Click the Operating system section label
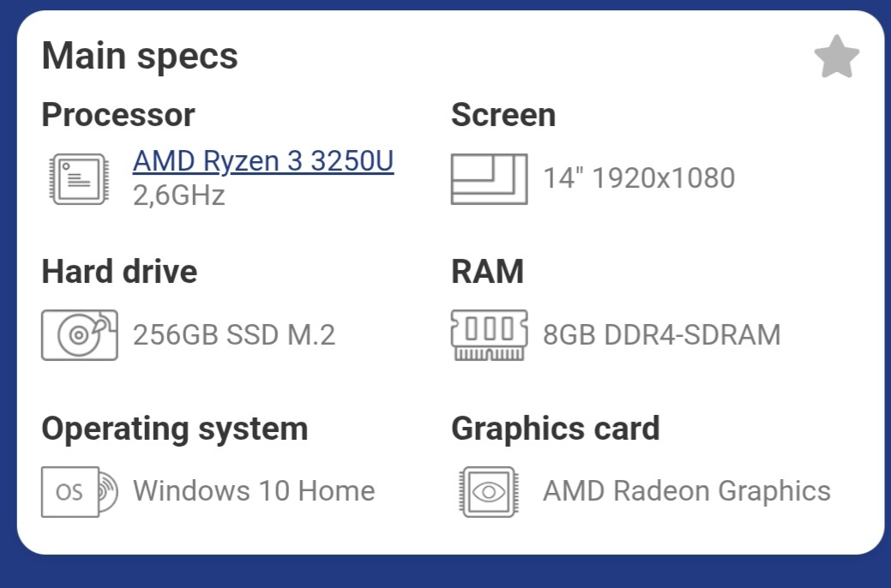The width and height of the screenshot is (891, 588). [x=174, y=428]
